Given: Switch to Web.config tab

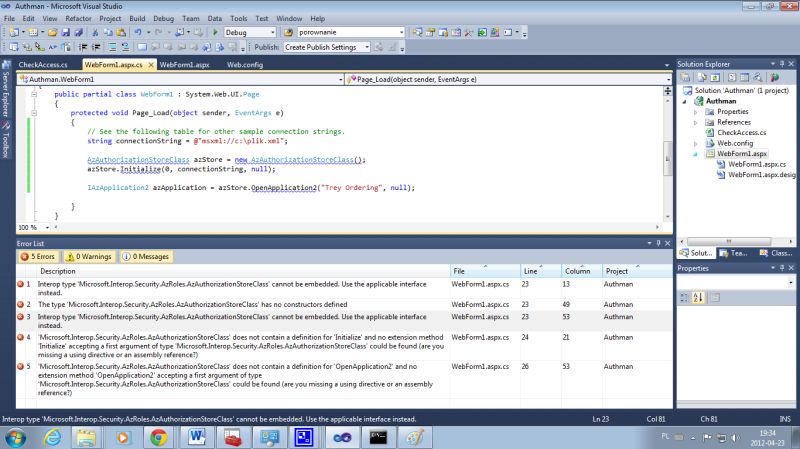Looking at the screenshot, I should (x=245, y=65).
